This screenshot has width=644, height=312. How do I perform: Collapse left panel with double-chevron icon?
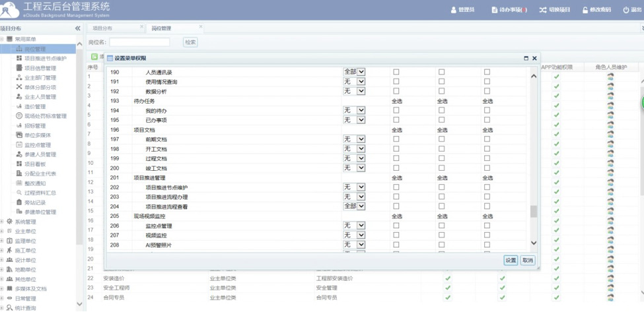pyautogui.click(x=78, y=28)
